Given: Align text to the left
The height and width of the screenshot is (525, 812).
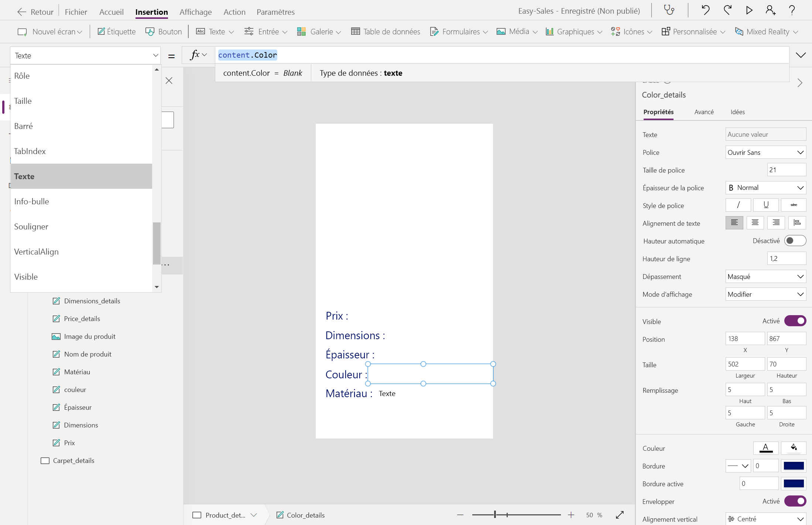Looking at the screenshot, I should (x=734, y=223).
